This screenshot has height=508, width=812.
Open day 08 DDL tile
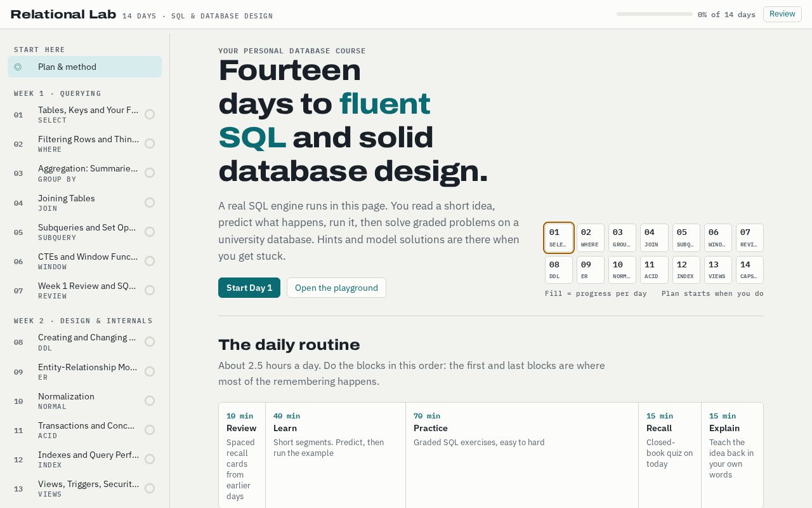coord(559,270)
